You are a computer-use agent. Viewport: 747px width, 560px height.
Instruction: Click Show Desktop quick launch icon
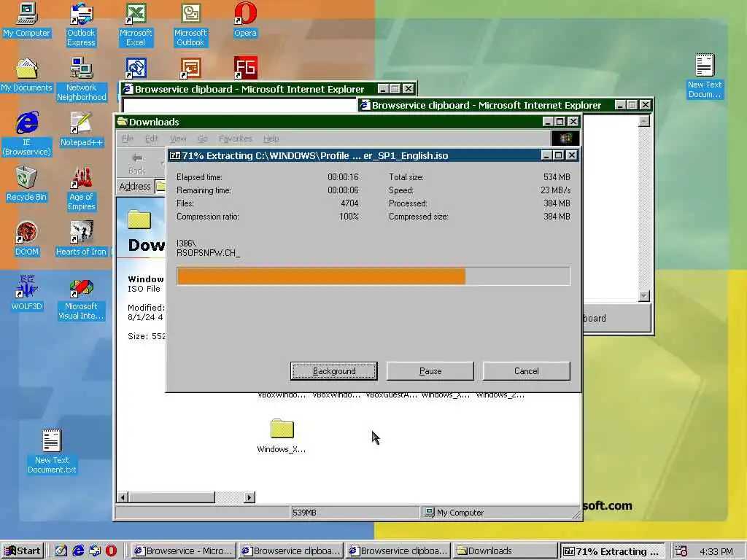(x=61, y=551)
